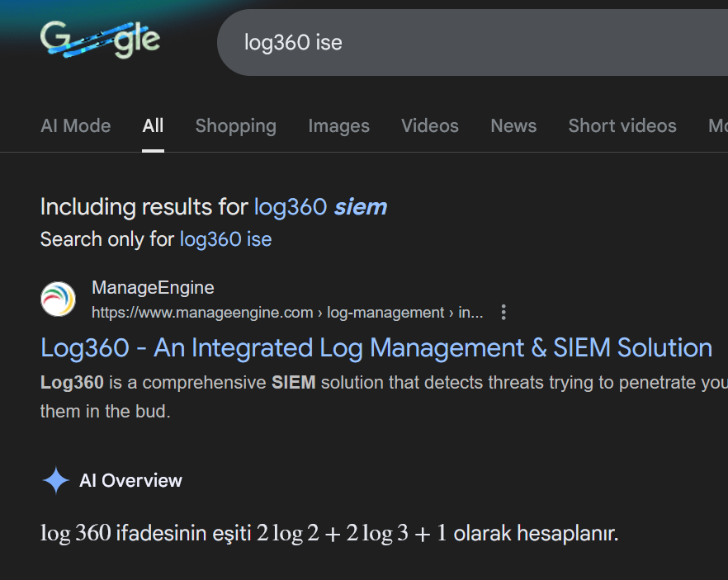Open the Shopping tab

[235, 126]
